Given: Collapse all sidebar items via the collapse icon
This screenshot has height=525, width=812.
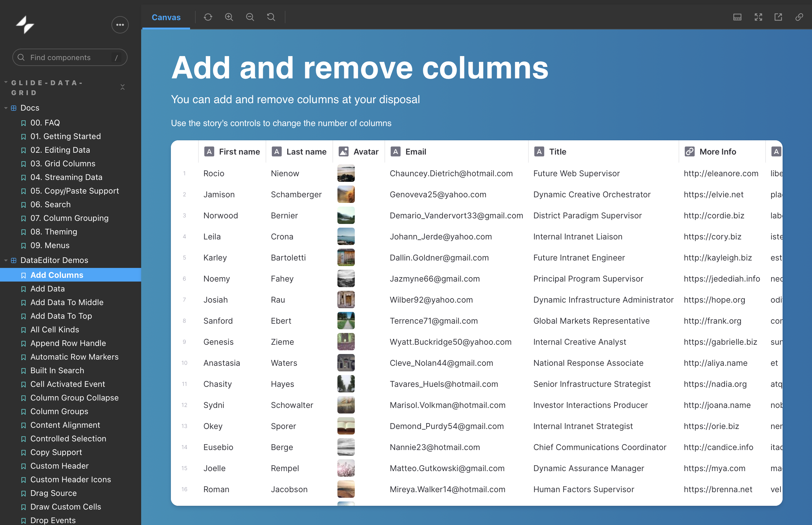Looking at the screenshot, I should [123, 87].
